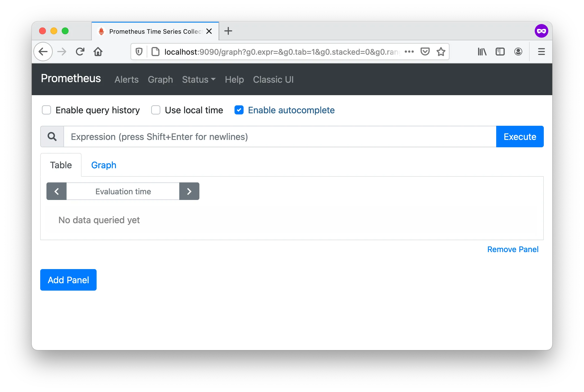
Task: Toggle the sidebar view icon
Action: pyautogui.click(x=500, y=52)
